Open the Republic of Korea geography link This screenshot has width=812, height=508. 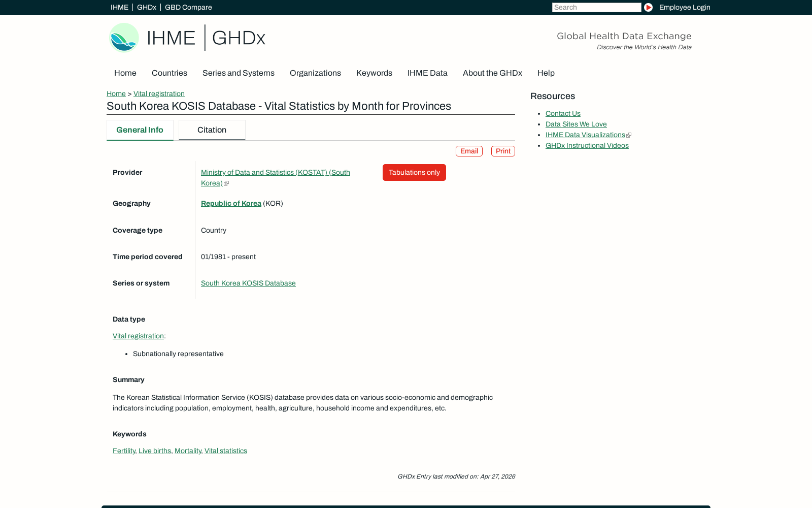pyautogui.click(x=231, y=204)
